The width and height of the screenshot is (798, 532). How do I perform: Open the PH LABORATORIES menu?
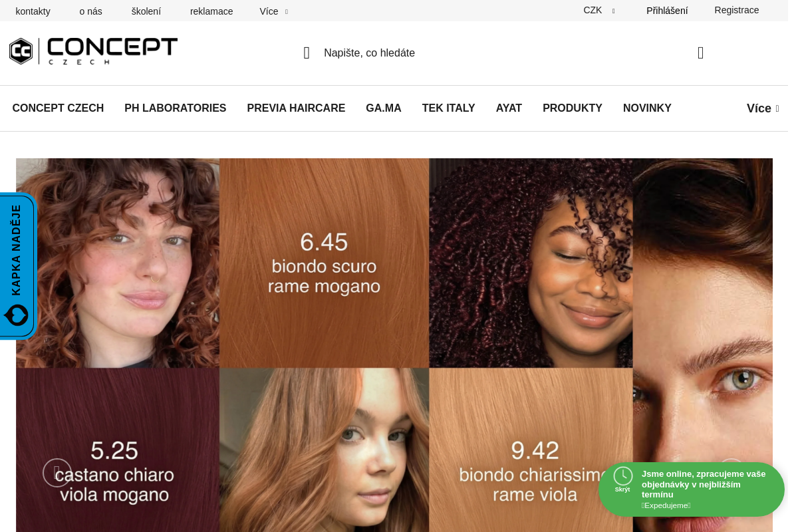tap(176, 108)
